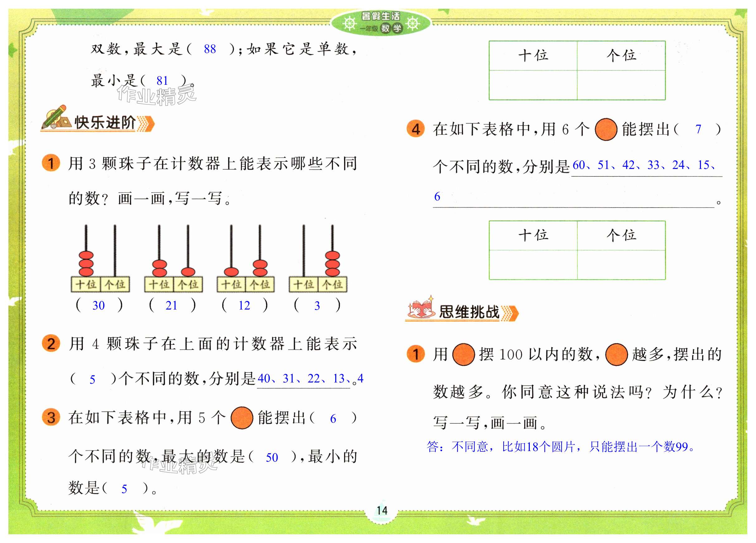Image resolution: width=756 pixels, height=543 pixels.
Task: Click the blue answer text 答：不同意
Action: coord(560,447)
